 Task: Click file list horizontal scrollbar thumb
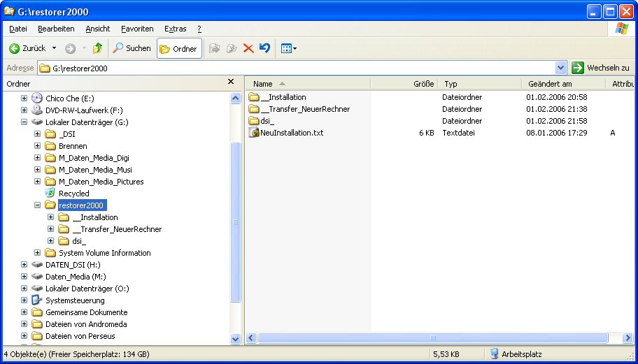click(x=433, y=338)
